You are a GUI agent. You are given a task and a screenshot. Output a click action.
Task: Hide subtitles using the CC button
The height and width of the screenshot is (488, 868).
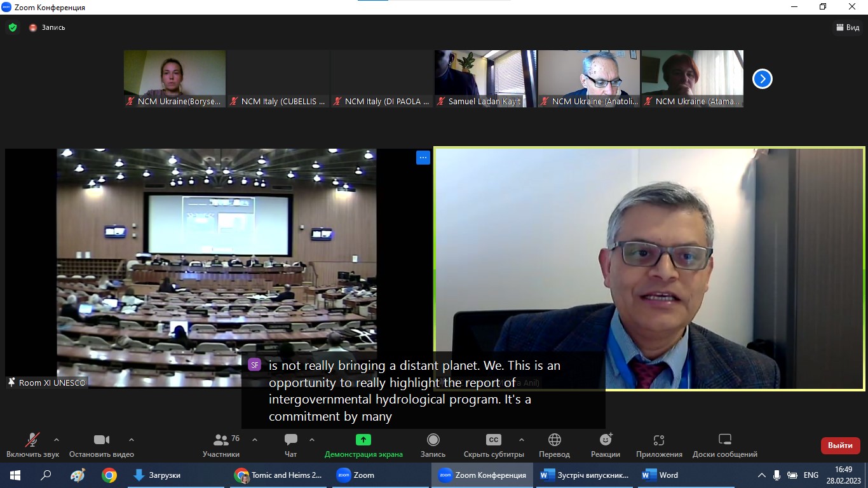(493, 440)
